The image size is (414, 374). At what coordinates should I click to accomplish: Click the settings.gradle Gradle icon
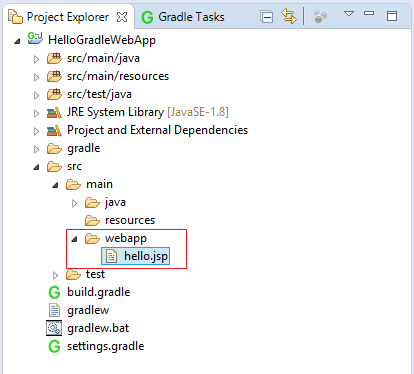(x=54, y=346)
